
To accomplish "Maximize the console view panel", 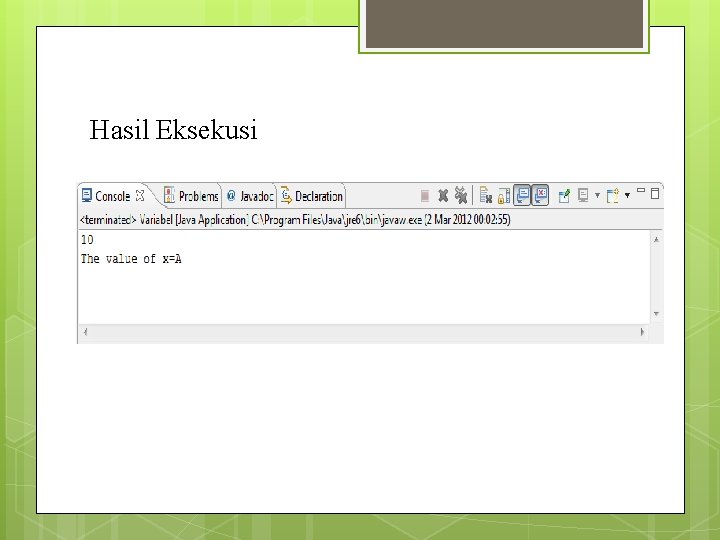I will point(655,193).
